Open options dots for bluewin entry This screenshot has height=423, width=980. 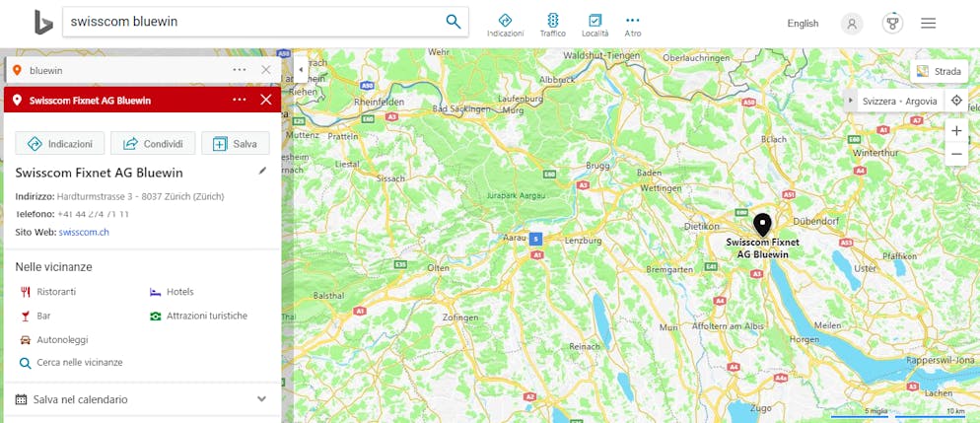click(x=240, y=70)
